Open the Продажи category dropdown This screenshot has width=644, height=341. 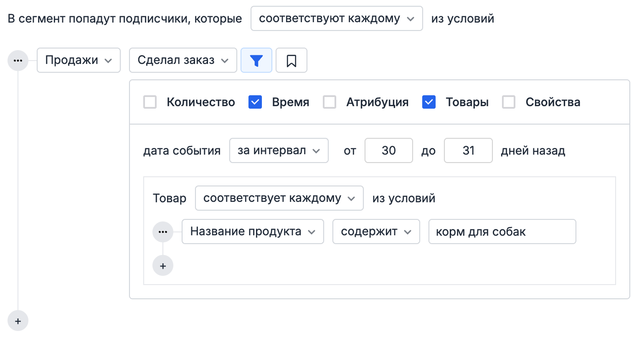[x=79, y=60]
